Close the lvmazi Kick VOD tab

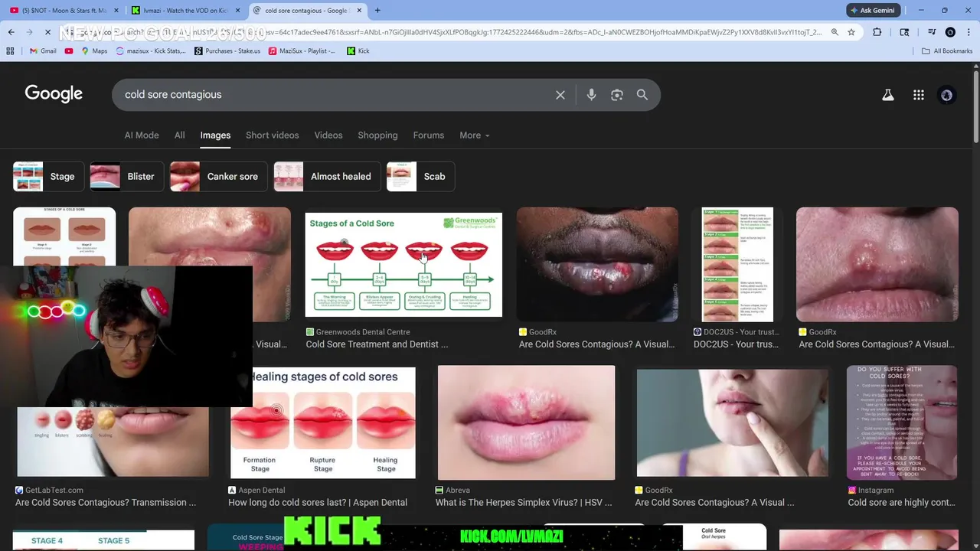237,10
